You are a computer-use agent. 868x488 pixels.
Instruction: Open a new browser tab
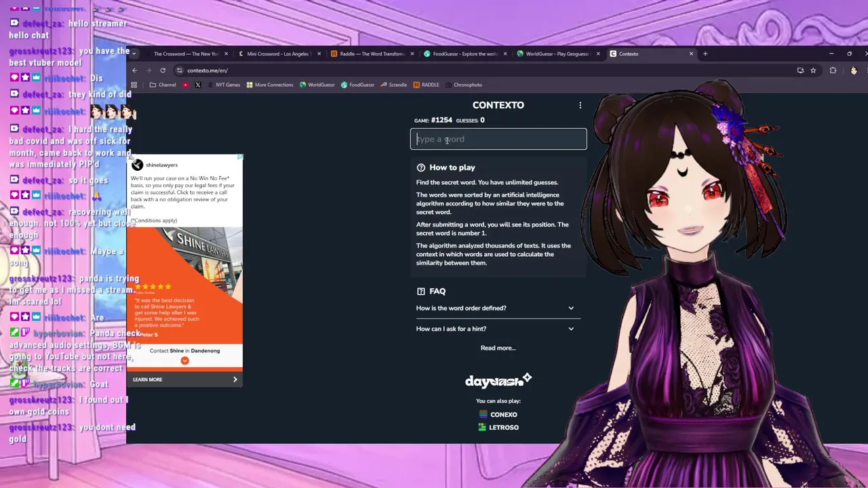tap(705, 54)
